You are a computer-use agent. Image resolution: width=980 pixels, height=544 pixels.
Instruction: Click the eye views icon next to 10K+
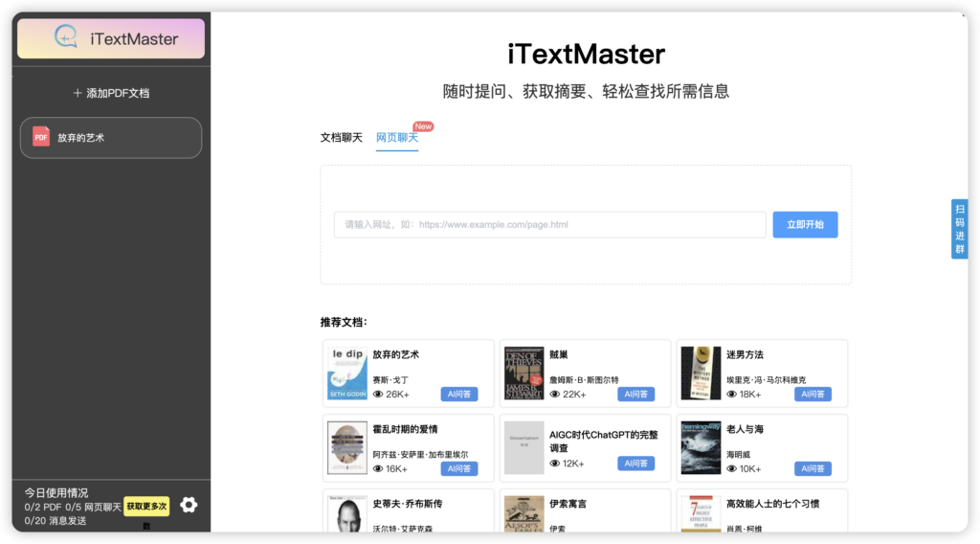731,468
